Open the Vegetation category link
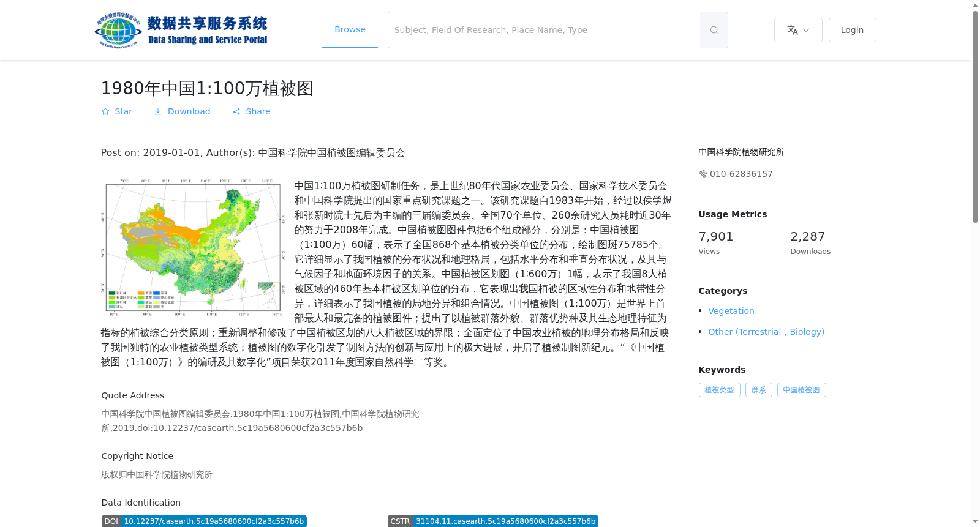 tap(731, 311)
